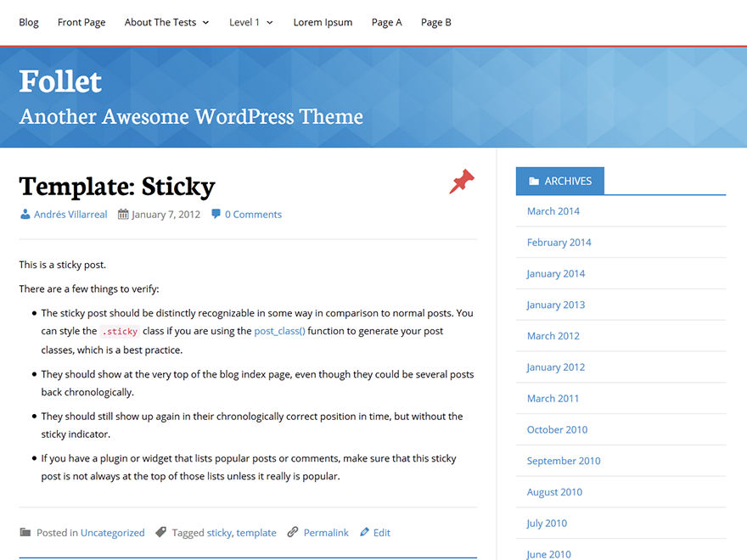Navigate to Lorem Ipsum page
Viewport: 747px width, 560px height.
point(323,22)
